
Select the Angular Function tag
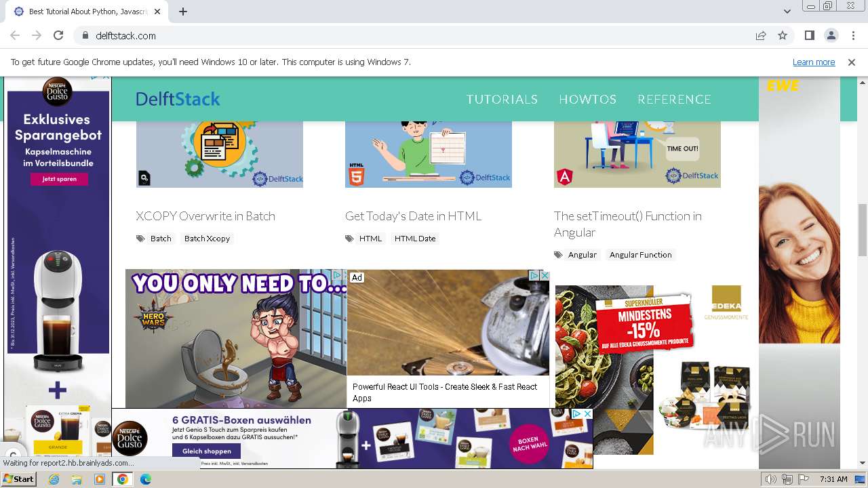640,255
